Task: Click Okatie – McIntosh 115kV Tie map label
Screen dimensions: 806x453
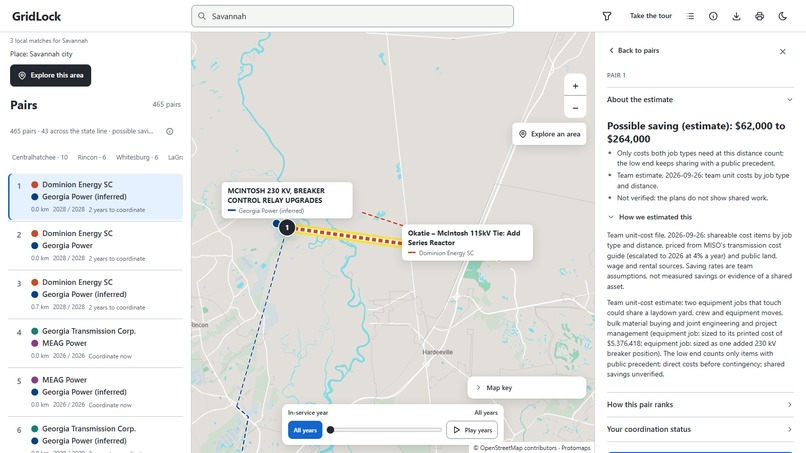Action: [x=467, y=242]
